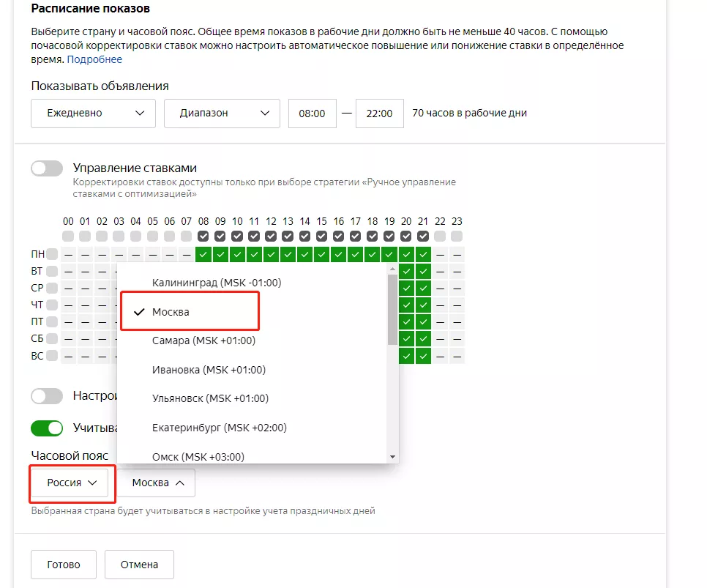707x588 pixels.
Task: Toggle the ПН row day checkbox
Action: (52, 254)
